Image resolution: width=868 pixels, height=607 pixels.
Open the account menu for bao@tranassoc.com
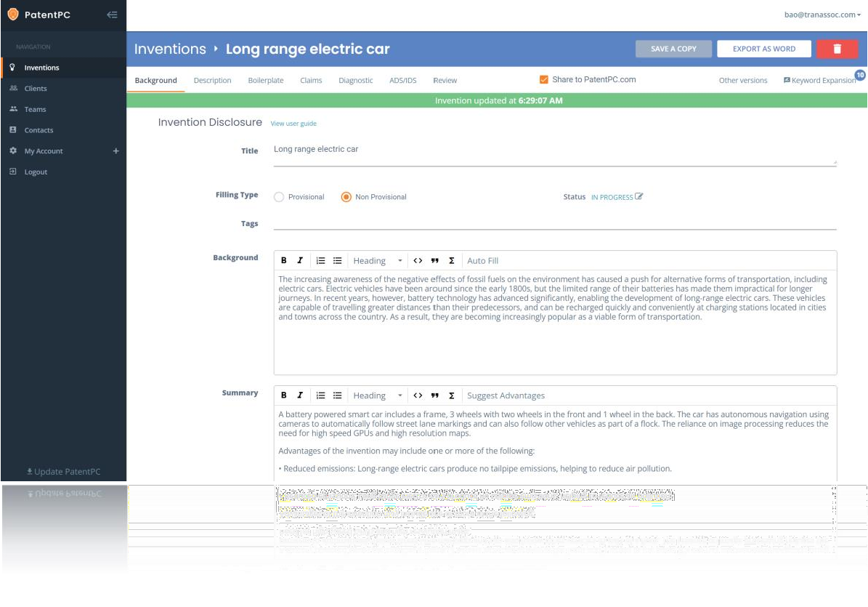820,14
